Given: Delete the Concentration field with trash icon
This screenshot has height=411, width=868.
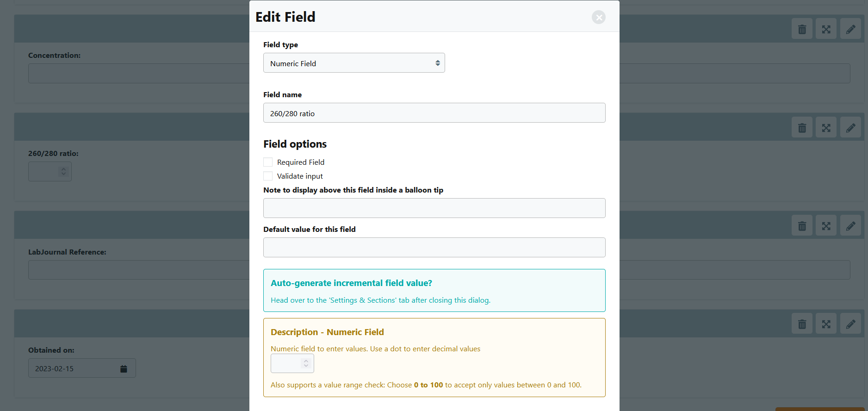Looking at the screenshot, I should pyautogui.click(x=802, y=29).
